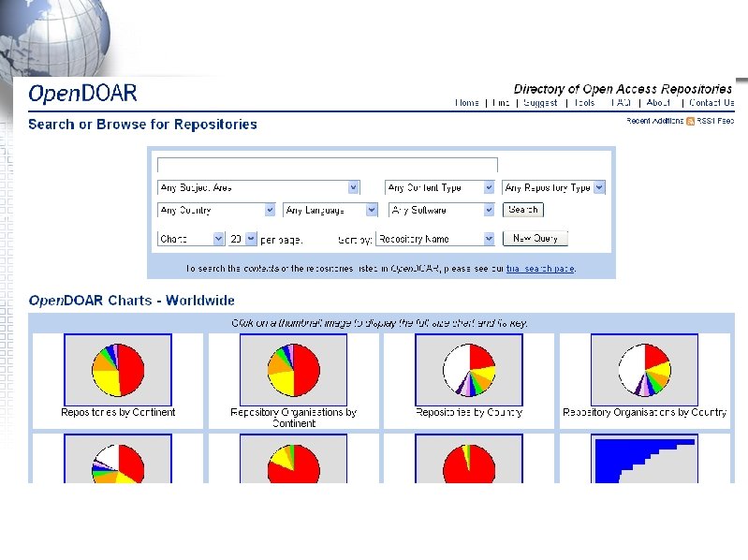This screenshot has height=560, width=748.
Task: Click the New Query button
Action: 535,239
